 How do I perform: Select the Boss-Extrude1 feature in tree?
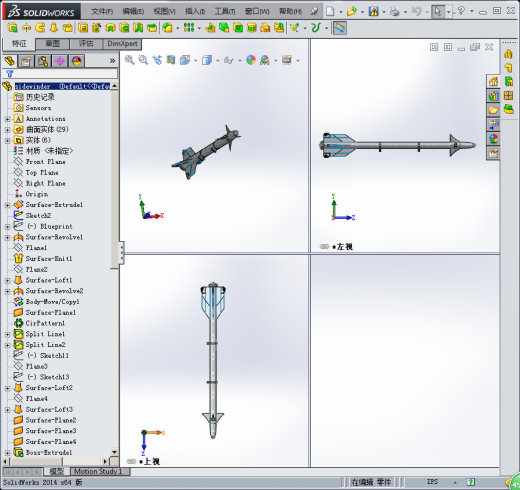coord(49,452)
